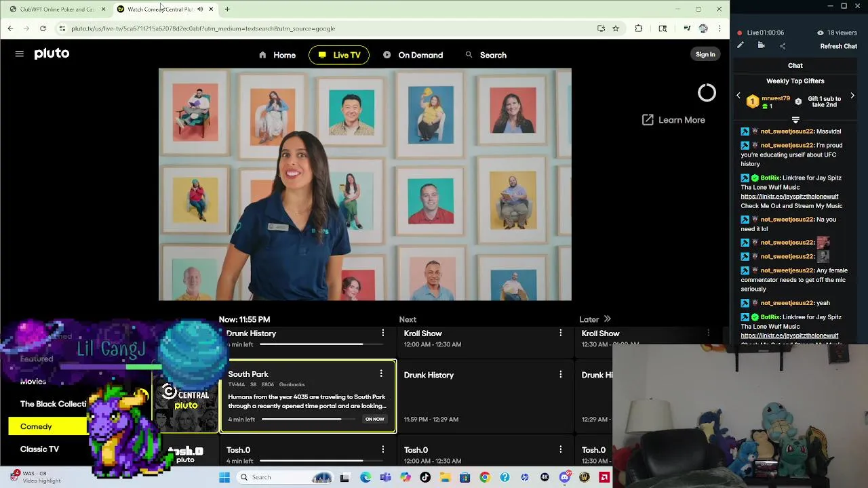Open options for Drunk History at 11:59 PM
Screen dimensions: 868x488
click(560, 374)
